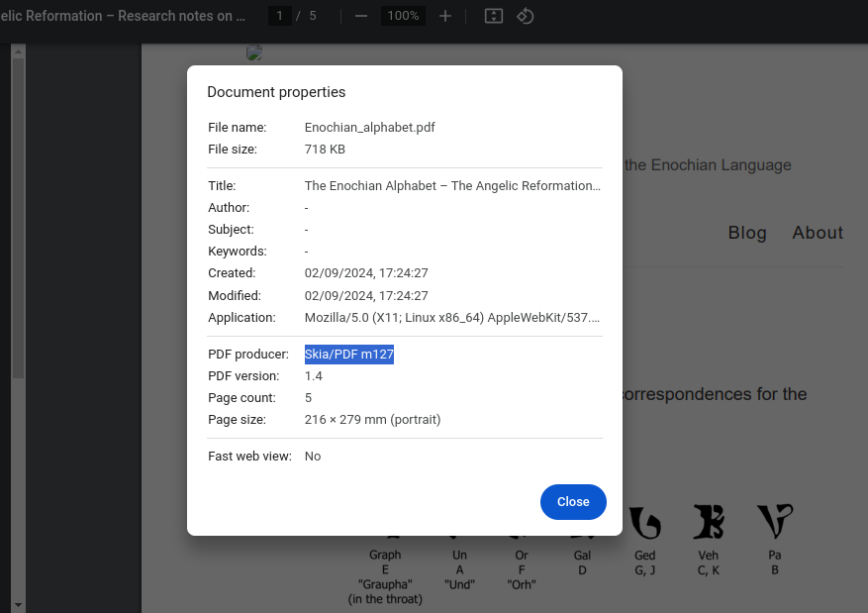Screen dimensions: 868x613
Task: Click the Graph letter label
Action: [x=385, y=555]
